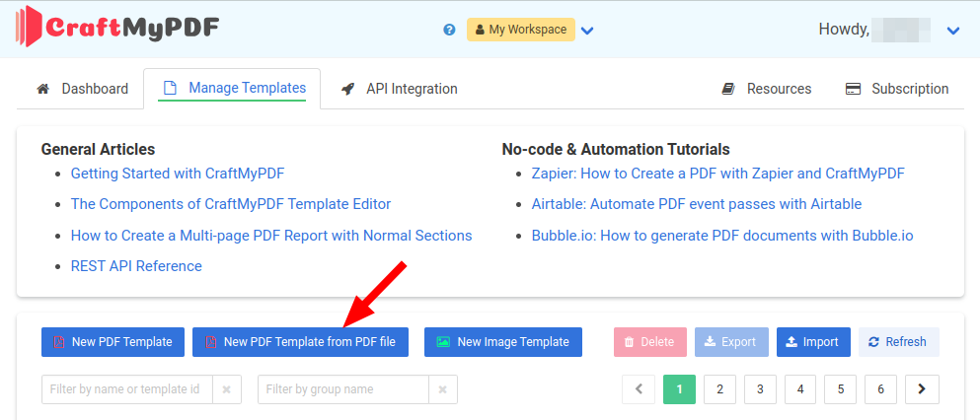Click the Howdy greeting text
Viewport: 980px width, 420px height.
(844, 30)
